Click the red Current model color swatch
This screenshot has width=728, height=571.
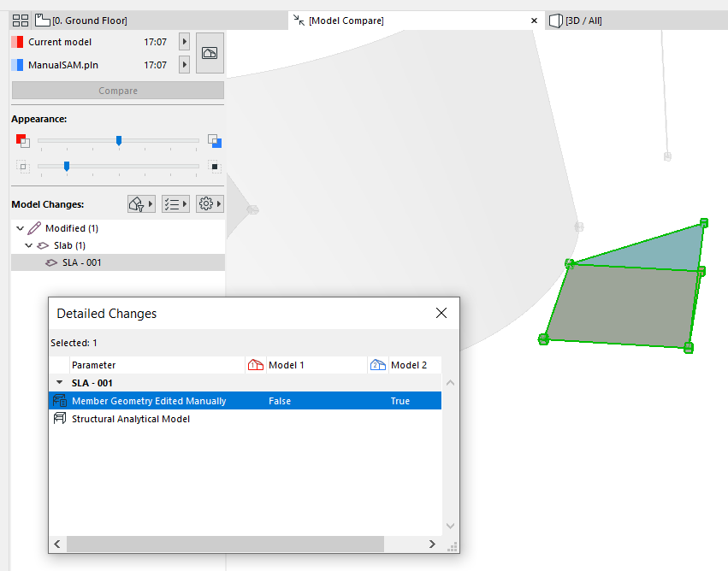[x=17, y=42]
